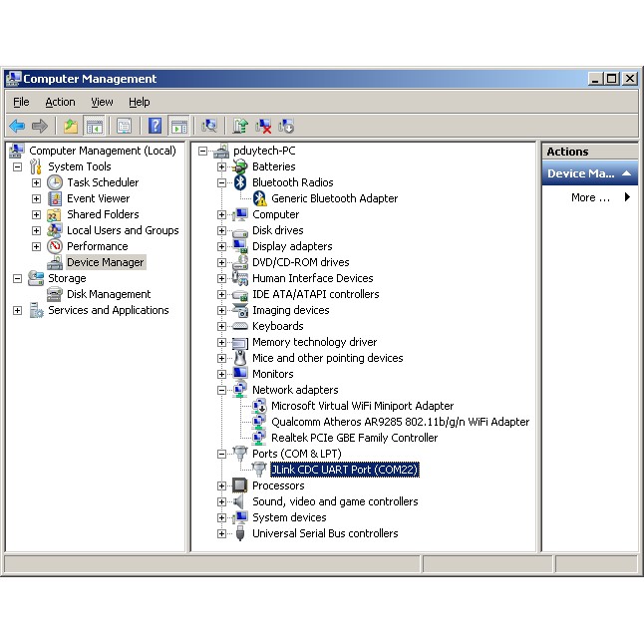This screenshot has width=644, height=644.
Task: Click More Actions arrow in Actions pane
Action: click(627, 197)
